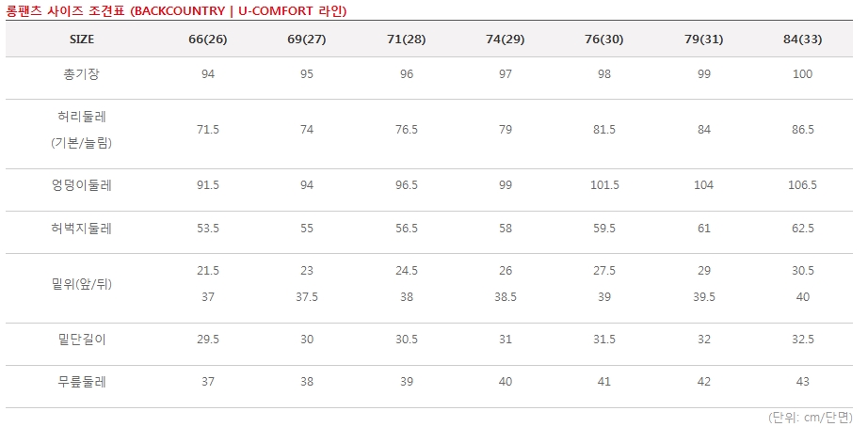Click the 엉덩이둘레 value 101.5 cell
This screenshot has height=427, width=868.
[604, 185]
